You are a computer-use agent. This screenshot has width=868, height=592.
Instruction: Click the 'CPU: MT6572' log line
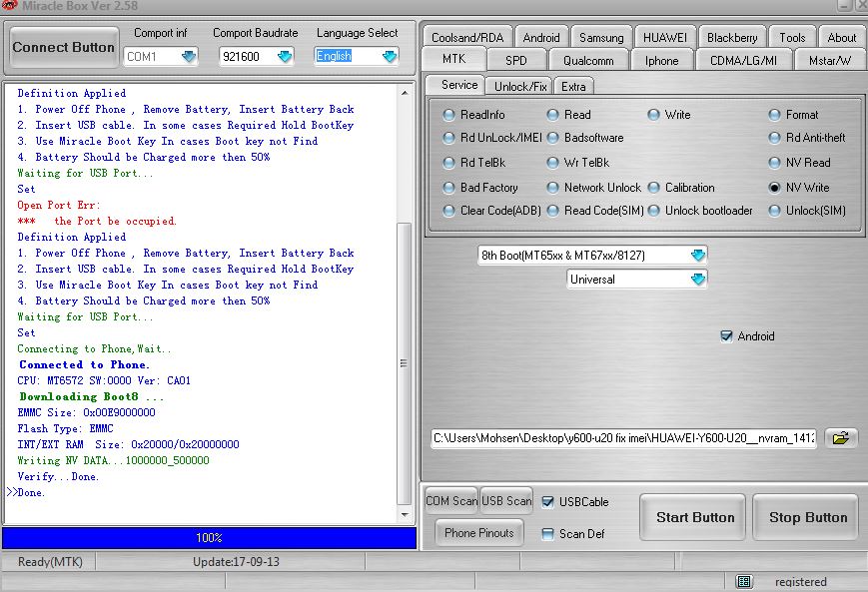tap(104, 380)
